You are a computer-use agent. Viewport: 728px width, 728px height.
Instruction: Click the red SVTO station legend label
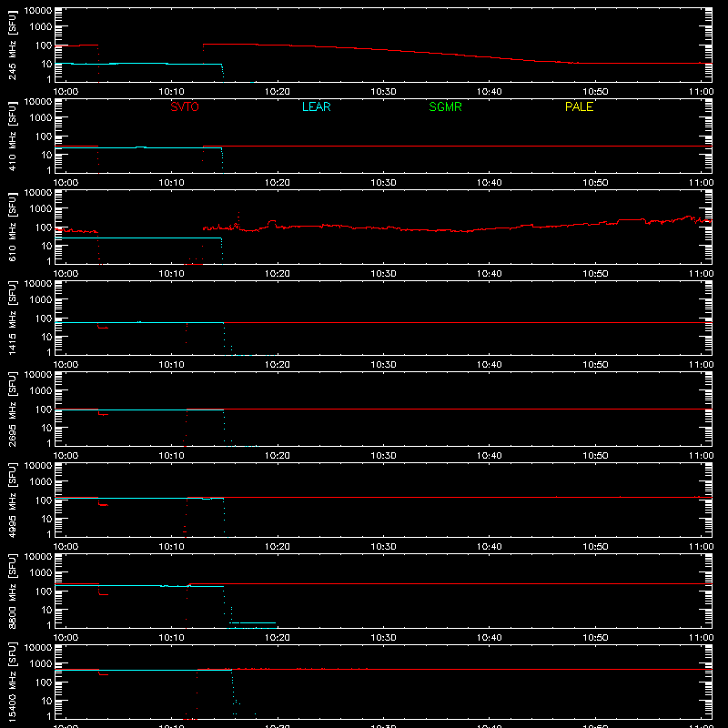tap(185, 106)
